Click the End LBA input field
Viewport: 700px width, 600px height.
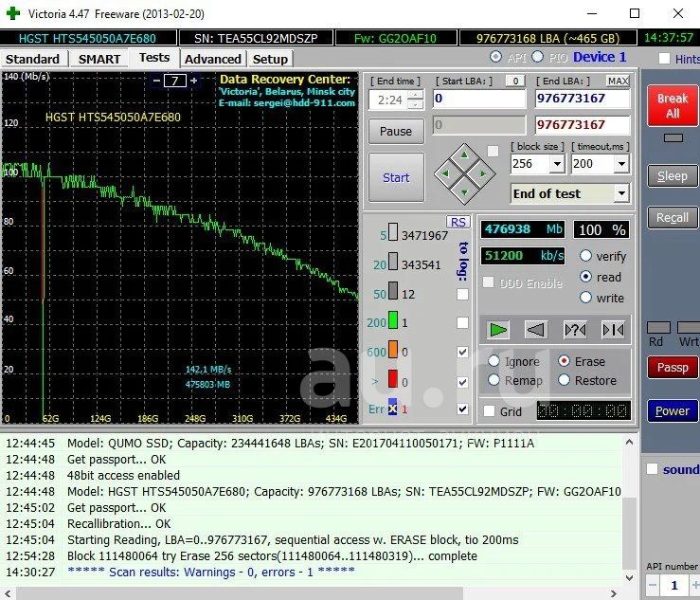tap(583, 99)
